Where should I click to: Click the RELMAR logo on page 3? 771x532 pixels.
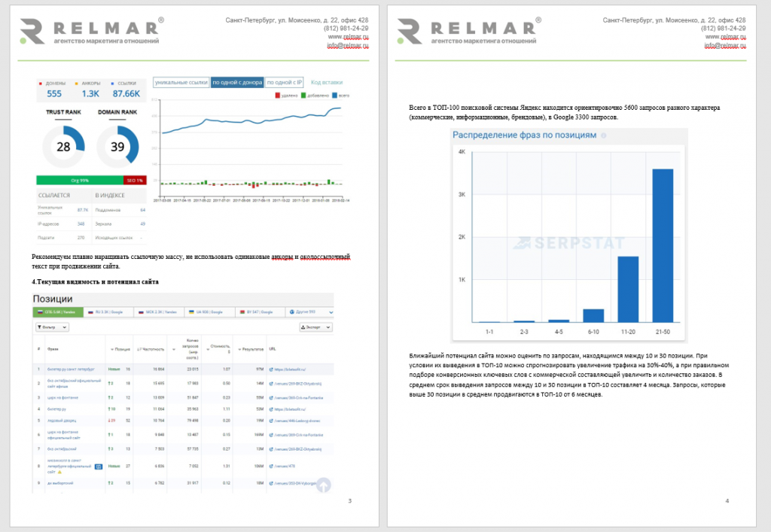click(91, 31)
